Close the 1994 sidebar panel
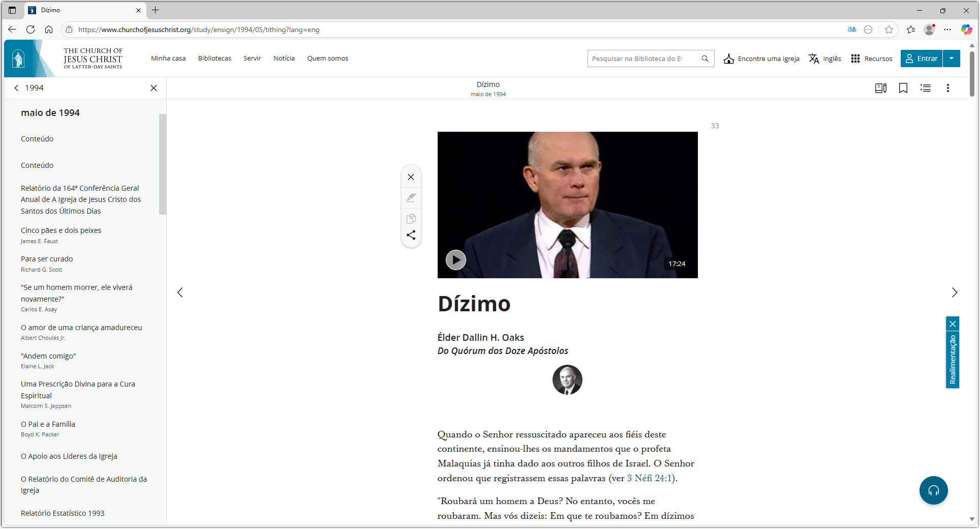 pos(154,88)
